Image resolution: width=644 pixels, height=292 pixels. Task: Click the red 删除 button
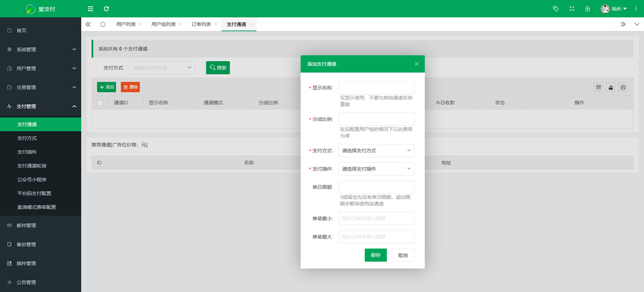130,87
